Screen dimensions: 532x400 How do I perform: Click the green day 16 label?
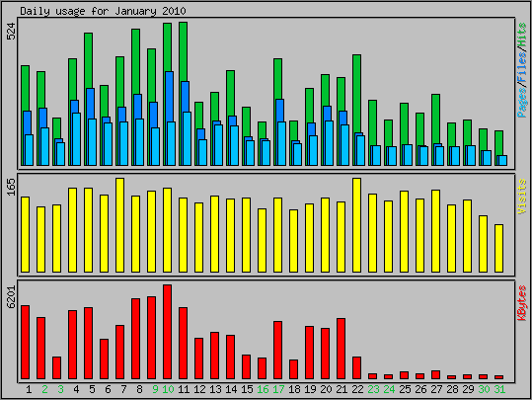(x=263, y=389)
